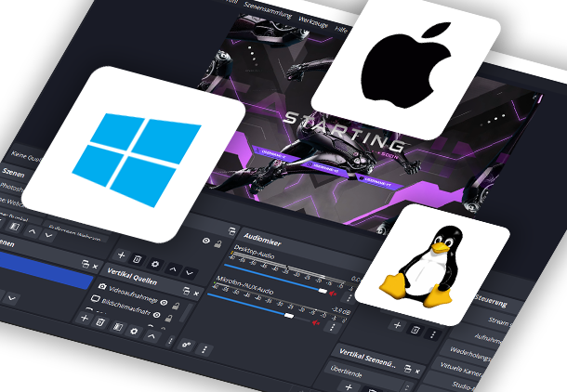The height and width of the screenshot is (392, 567).
Task: Undock the sources panel left of Audiomixer
Action: [x=231, y=231]
